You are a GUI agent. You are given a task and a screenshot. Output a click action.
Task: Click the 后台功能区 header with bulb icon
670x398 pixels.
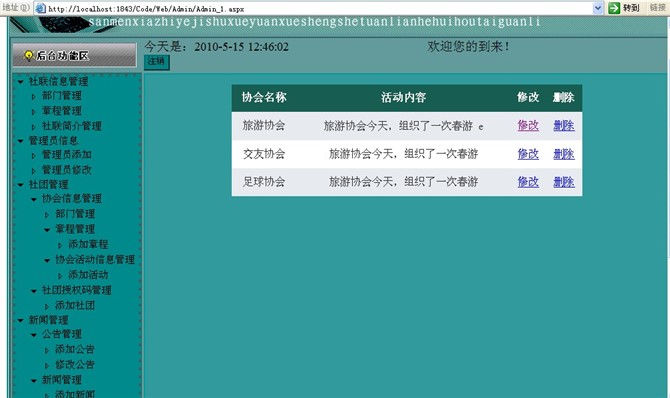74,55
